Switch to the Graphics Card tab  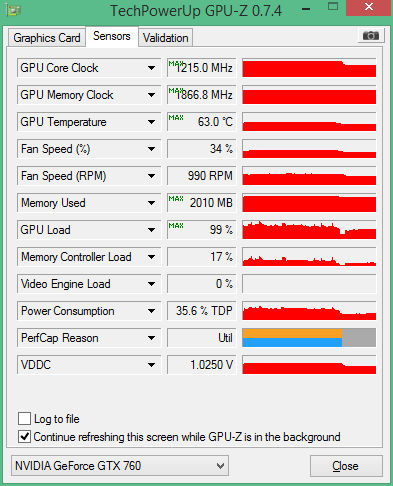click(47, 38)
